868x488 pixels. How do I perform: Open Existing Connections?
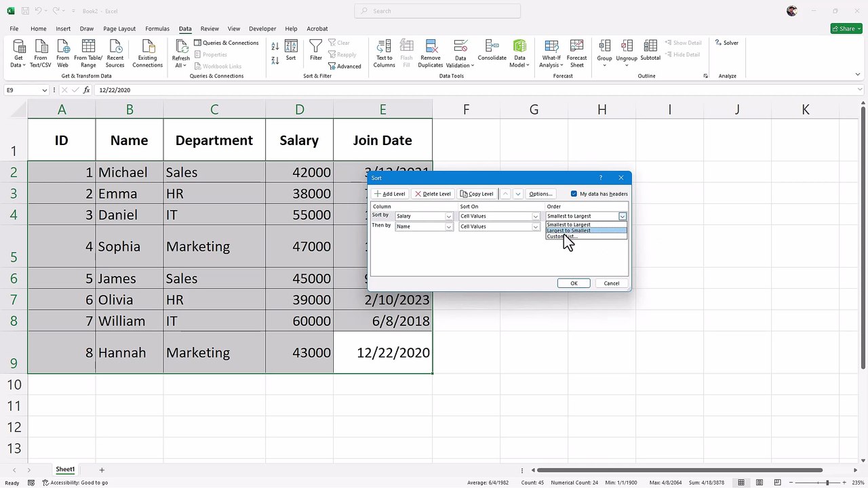(147, 53)
